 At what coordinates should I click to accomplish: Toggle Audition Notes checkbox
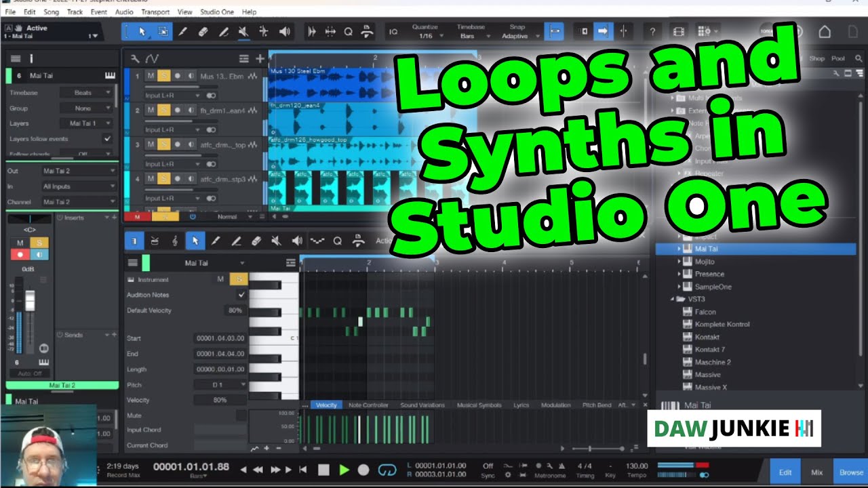coord(241,295)
